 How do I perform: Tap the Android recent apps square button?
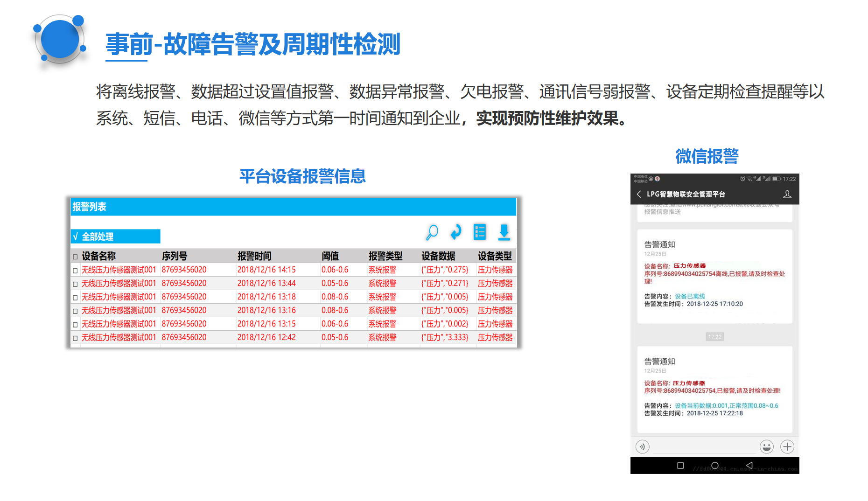pyautogui.click(x=680, y=466)
